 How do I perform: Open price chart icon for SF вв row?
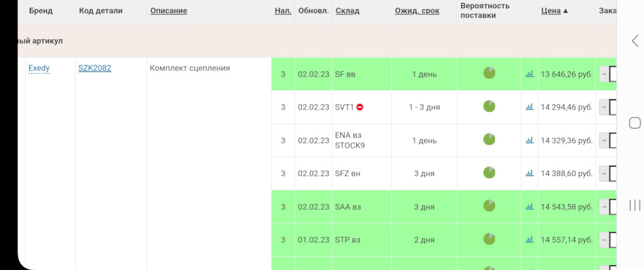coord(529,74)
